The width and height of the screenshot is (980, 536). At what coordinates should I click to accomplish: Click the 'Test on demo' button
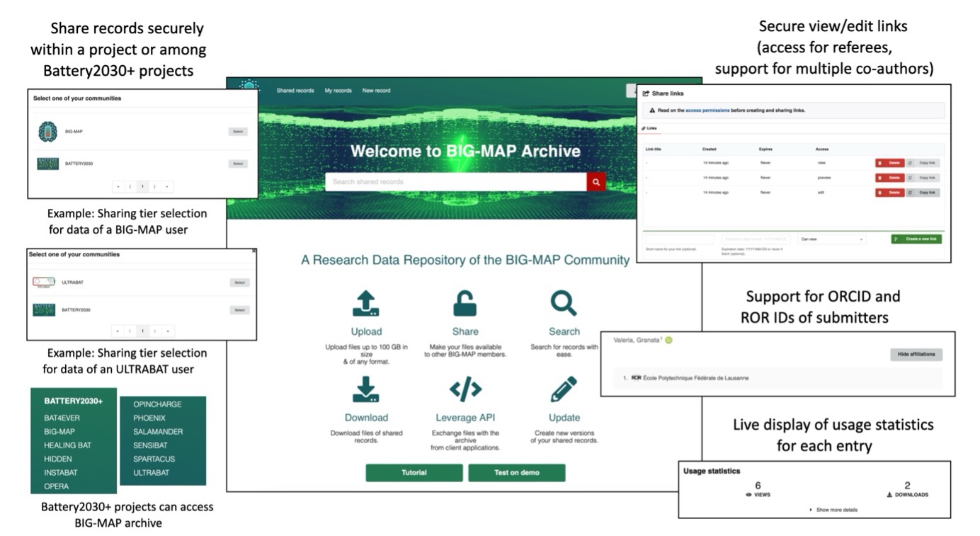pyautogui.click(x=516, y=473)
